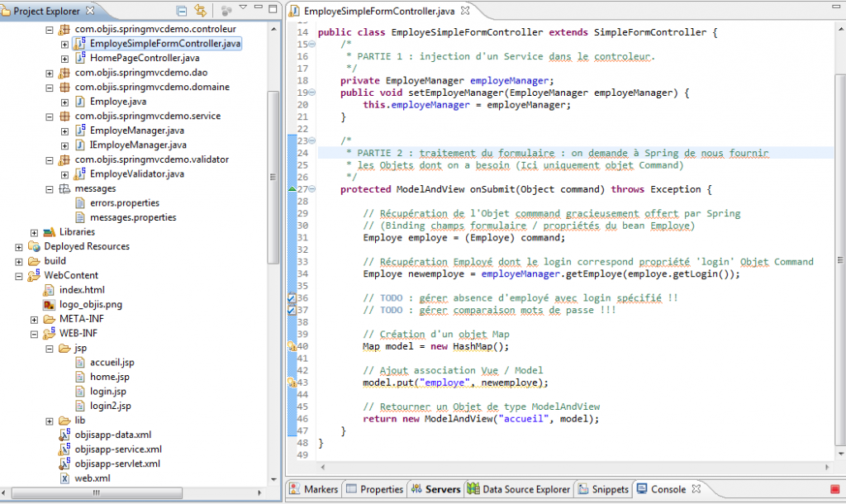This screenshot has height=504, width=846.
Task: Collapse the jsp folder
Action: point(49,349)
